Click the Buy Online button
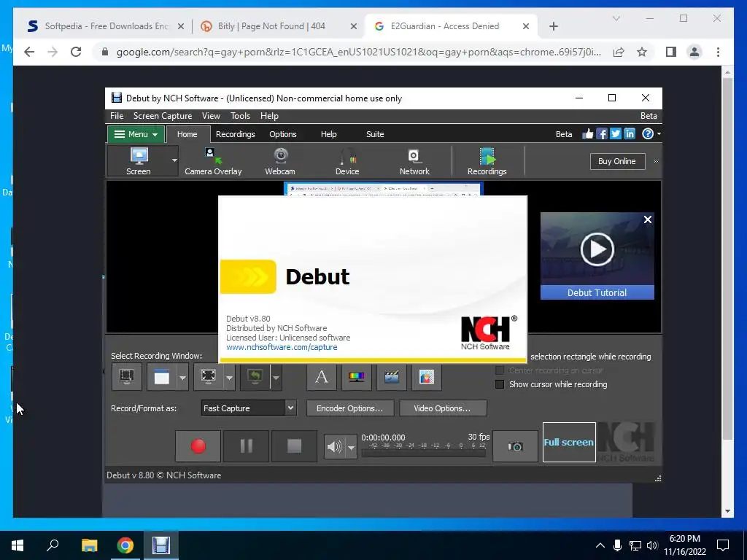The height and width of the screenshot is (560, 747). (617, 161)
